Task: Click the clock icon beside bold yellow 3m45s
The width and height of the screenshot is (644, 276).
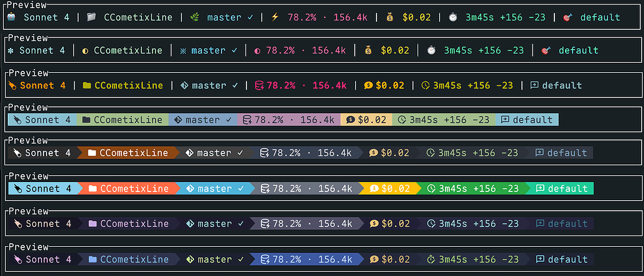Action: [426, 86]
